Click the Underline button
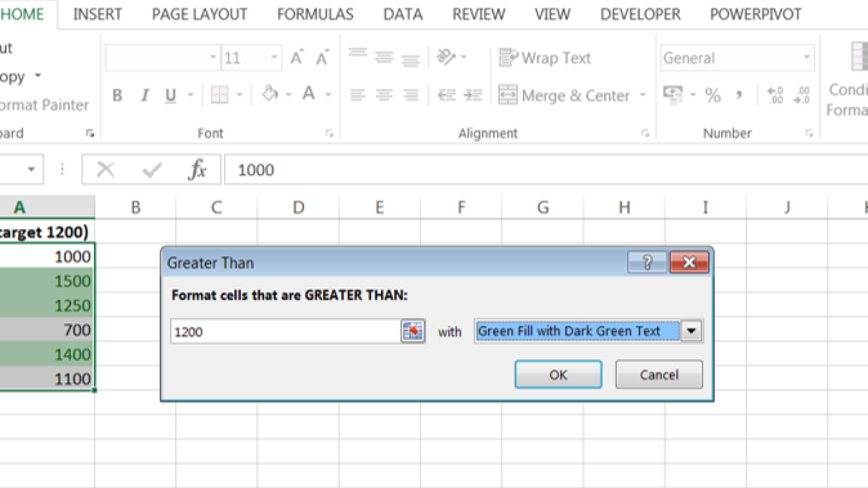Screen dimensions: 868x488 tap(171, 95)
